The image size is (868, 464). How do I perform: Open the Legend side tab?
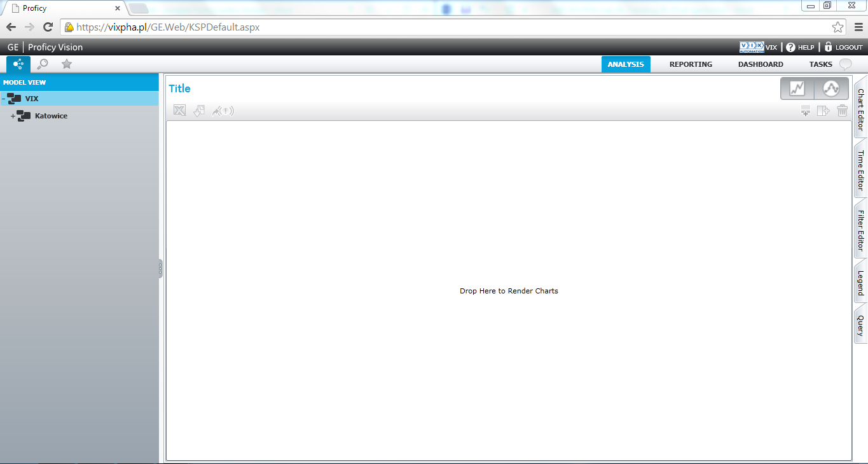[860, 283]
